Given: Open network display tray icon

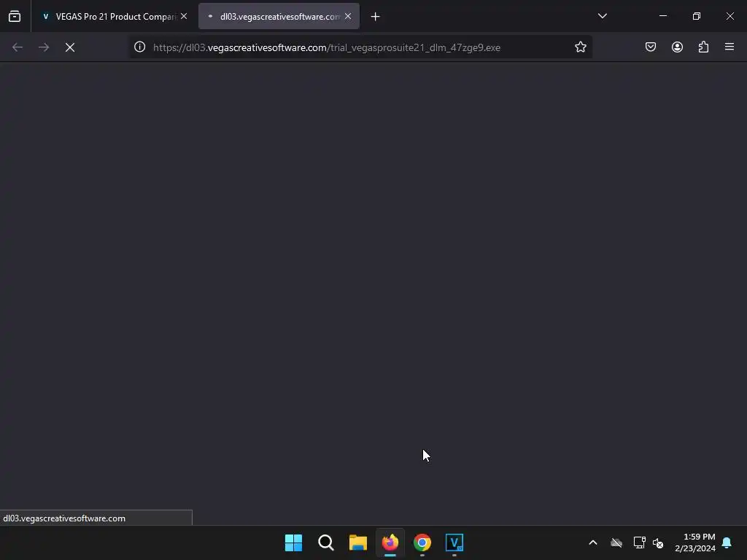Looking at the screenshot, I should (639, 542).
